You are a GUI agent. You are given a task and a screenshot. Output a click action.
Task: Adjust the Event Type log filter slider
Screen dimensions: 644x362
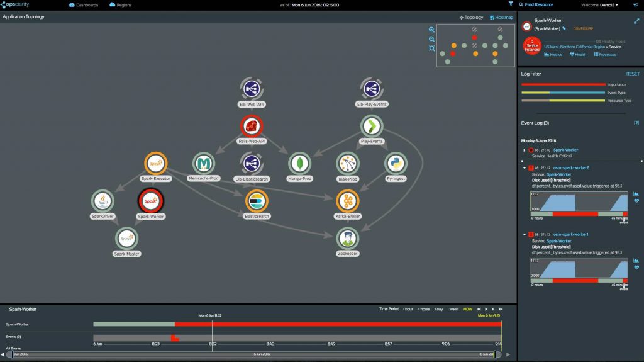pyautogui.click(x=563, y=93)
